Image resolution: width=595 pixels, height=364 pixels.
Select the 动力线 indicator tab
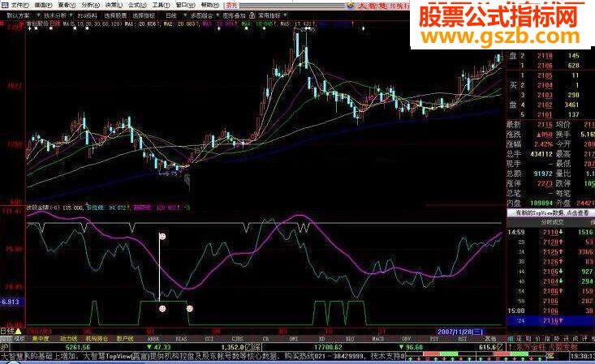(69, 339)
